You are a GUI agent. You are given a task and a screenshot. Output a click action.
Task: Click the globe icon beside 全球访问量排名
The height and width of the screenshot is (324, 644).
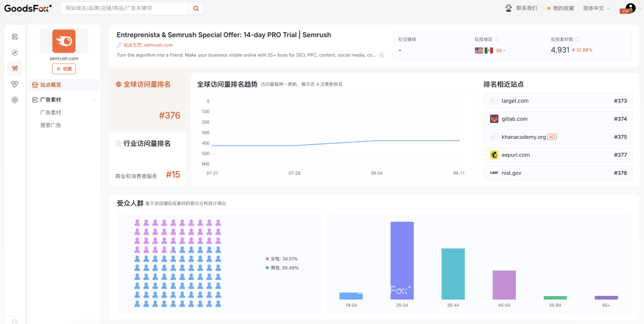(118, 84)
